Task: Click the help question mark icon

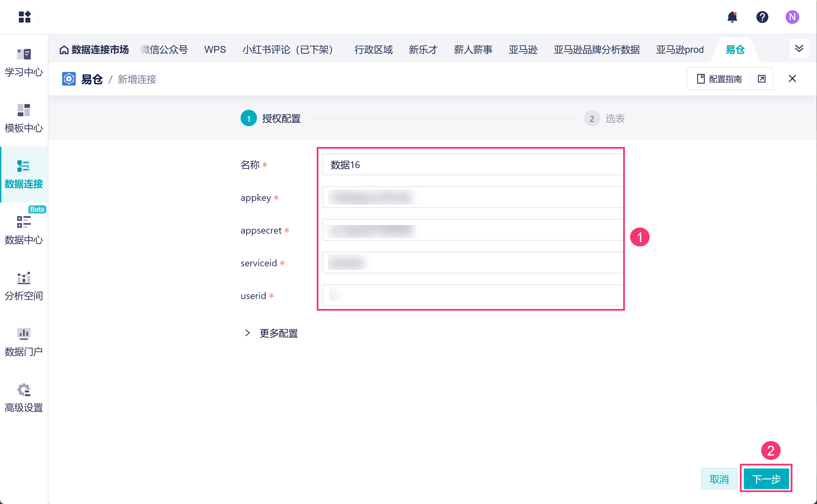Action: (x=762, y=17)
